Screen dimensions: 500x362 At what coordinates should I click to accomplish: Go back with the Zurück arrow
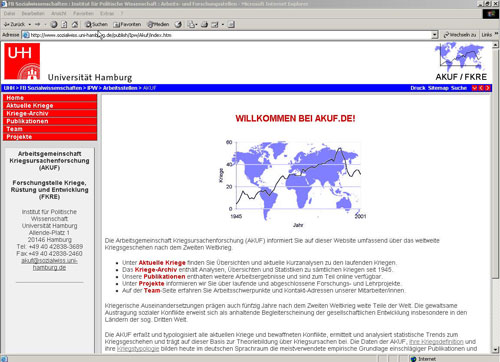point(14,24)
